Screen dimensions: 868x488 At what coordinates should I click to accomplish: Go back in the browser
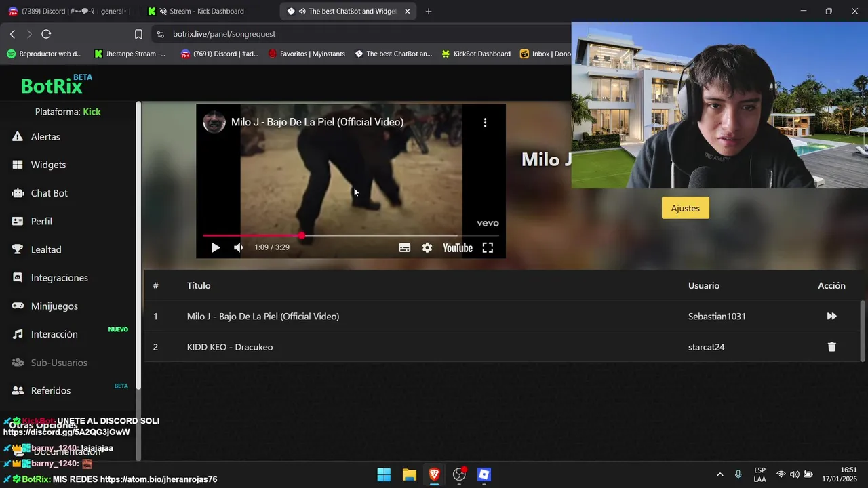click(12, 34)
